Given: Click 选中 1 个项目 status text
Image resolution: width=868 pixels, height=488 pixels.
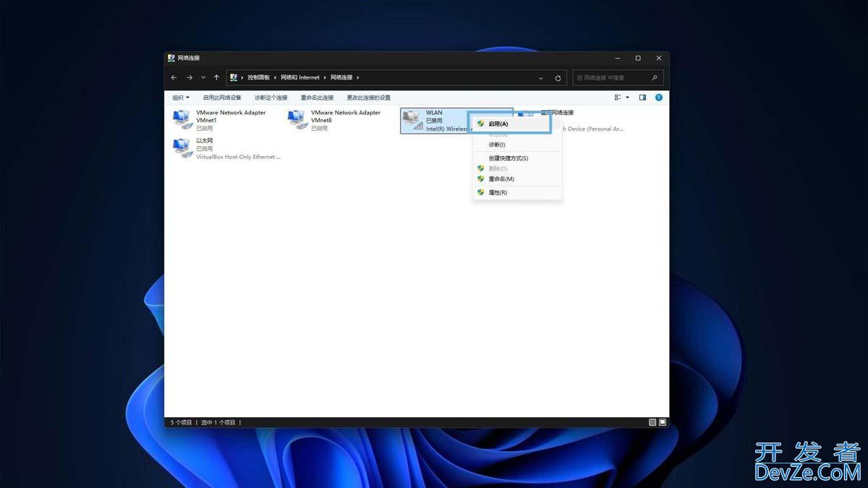Looking at the screenshot, I should pyautogui.click(x=218, y=422).
